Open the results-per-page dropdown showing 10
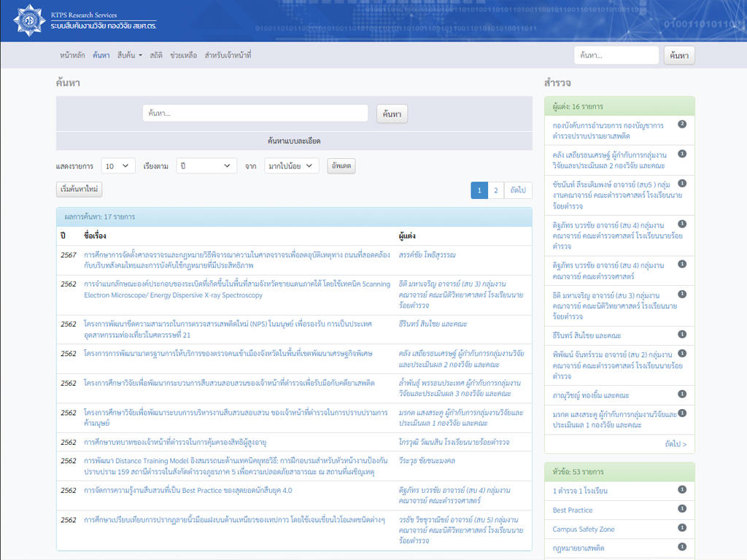The image size is (747, 560). pos(118,166)
